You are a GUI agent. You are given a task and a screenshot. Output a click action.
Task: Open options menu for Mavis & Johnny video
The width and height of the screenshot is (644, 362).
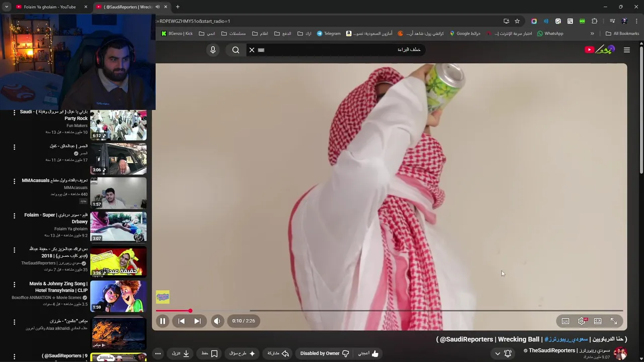click(x=14, y=284)
